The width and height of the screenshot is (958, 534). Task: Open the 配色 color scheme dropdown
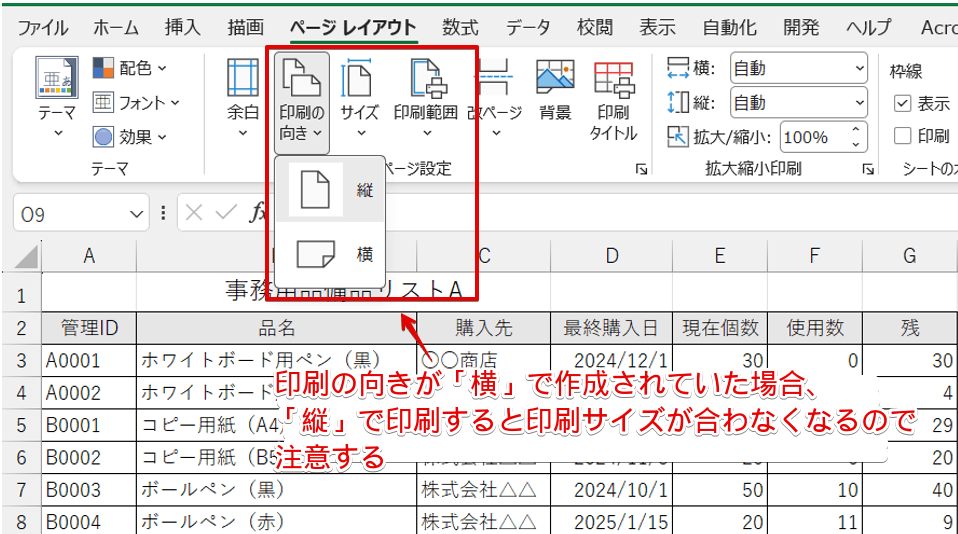tap(130, 68)
